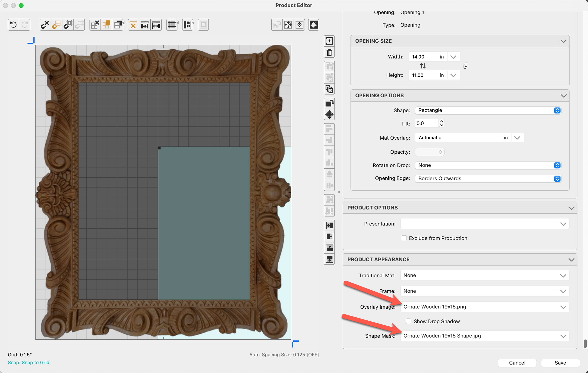Viewport: 588px width, 373px height.
Task: Check the Show Drop Shadow checkbox
Action: click(x=408, y=321)
